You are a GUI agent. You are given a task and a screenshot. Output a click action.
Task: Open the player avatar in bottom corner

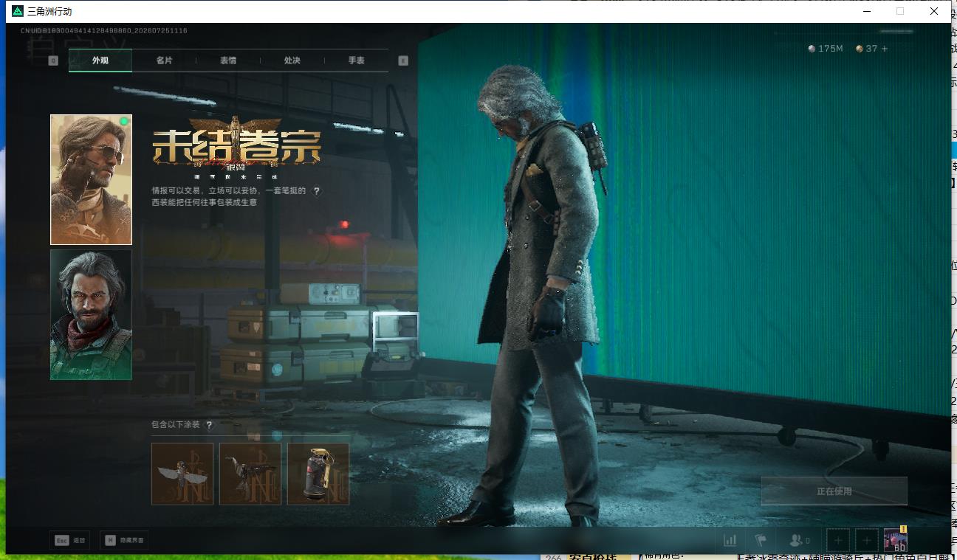pos(895,540)
